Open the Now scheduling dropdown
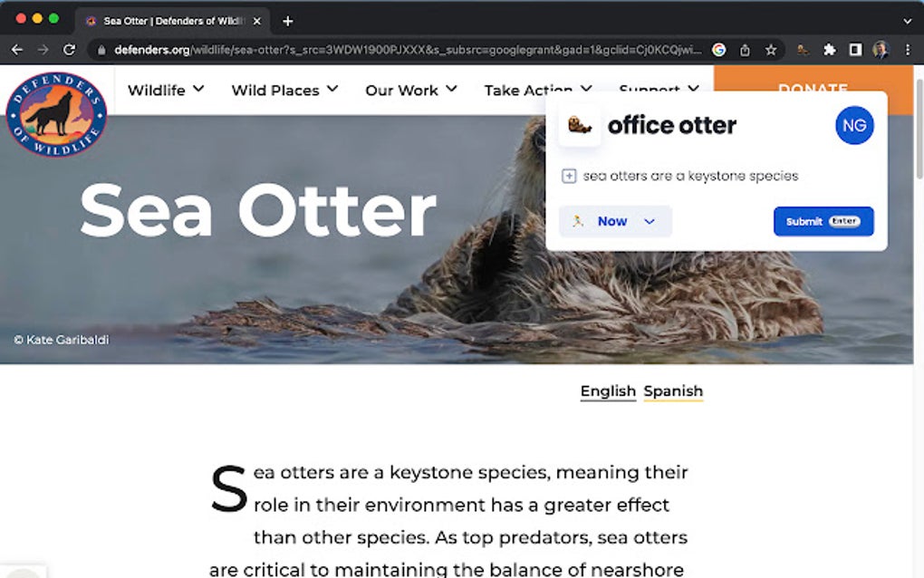This screenshot has width=924, height=578. (x=615, y=221)
